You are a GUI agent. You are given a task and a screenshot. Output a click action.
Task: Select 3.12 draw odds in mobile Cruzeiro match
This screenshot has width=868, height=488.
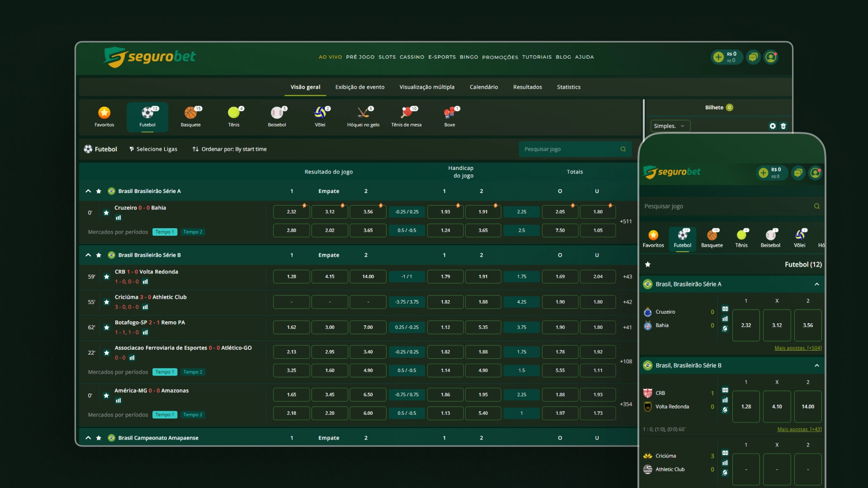777,325
